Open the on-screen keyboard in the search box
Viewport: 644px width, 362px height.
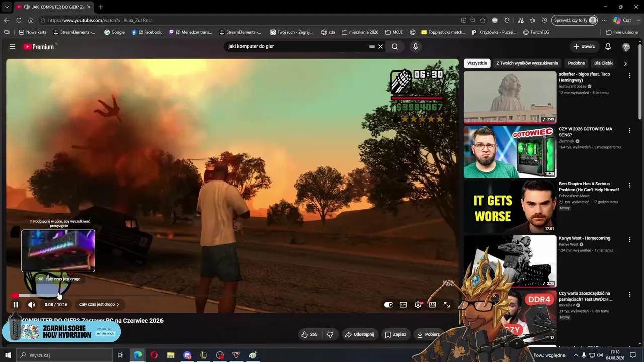coord(372,47)
